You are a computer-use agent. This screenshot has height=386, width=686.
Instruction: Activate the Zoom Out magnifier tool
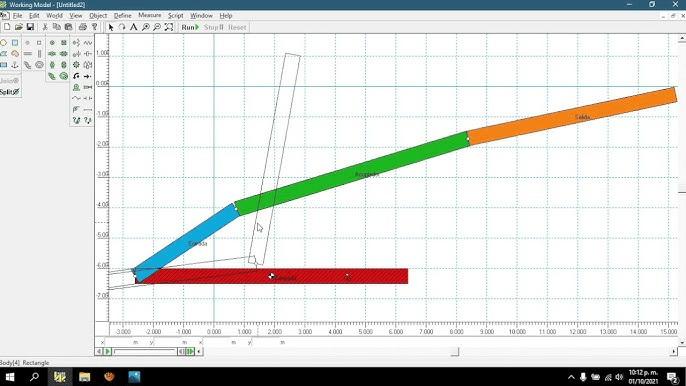click(157, 27)
